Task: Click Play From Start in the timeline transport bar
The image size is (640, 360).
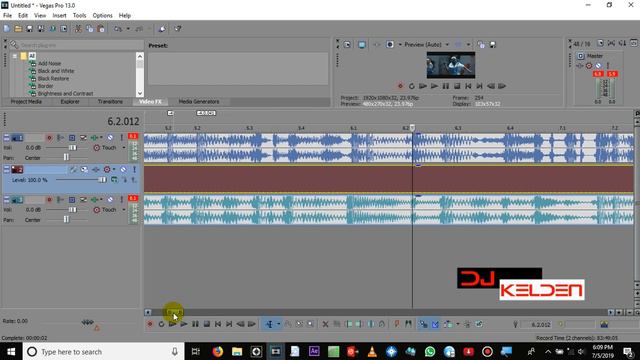Action: [x=173, y=324]
